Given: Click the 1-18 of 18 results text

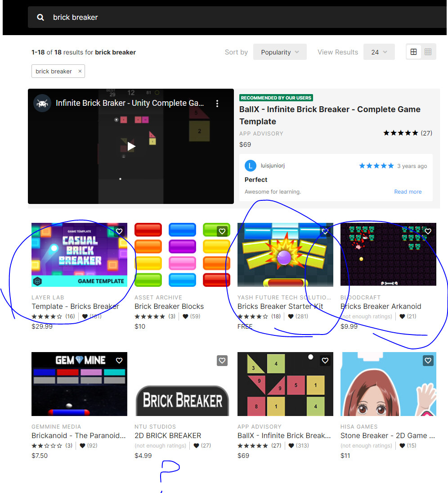Looking at the screenshot, I should tap(84, 52).
